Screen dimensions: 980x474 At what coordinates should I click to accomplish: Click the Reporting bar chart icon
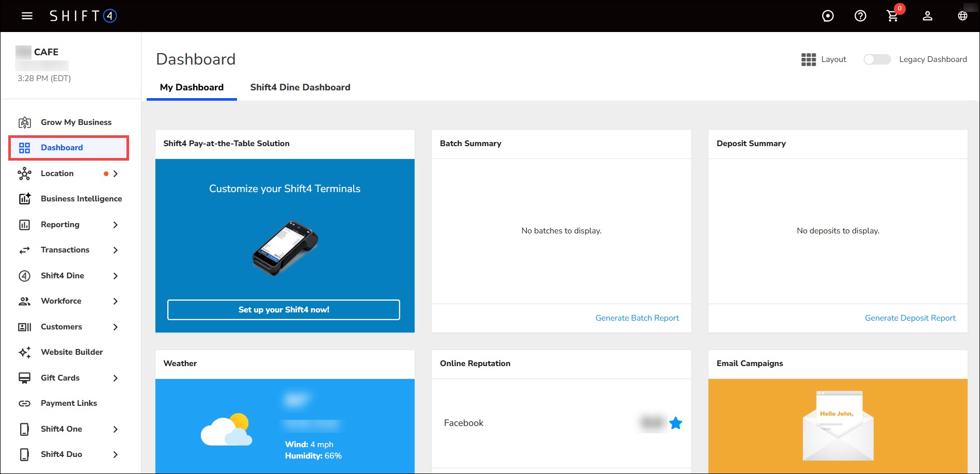pos(25,225)
